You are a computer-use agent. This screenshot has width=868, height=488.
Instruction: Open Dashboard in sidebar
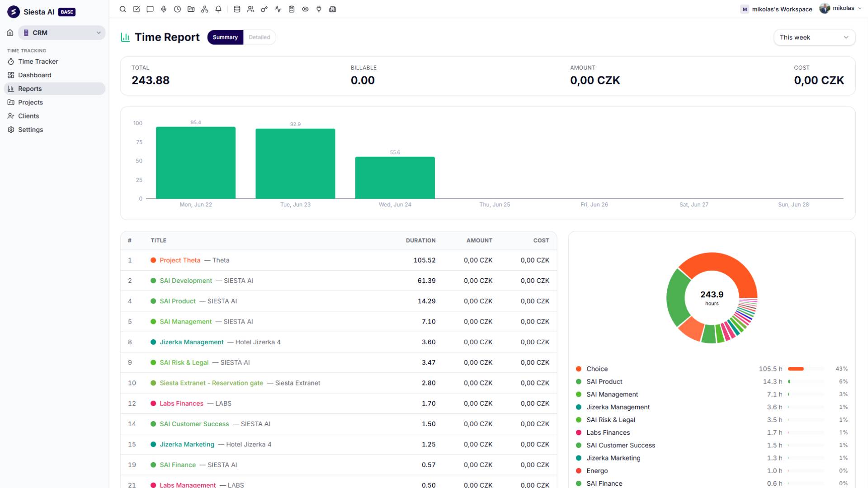tap(54, 75)
